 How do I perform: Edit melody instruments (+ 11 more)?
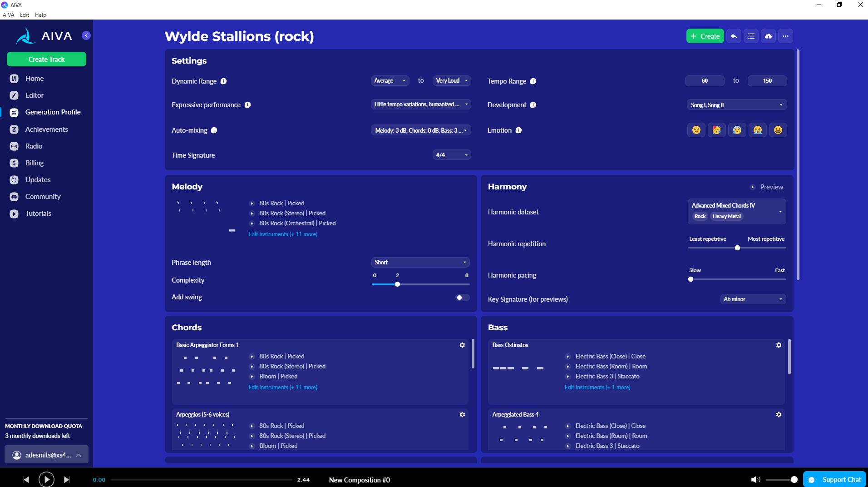point(283,234)
